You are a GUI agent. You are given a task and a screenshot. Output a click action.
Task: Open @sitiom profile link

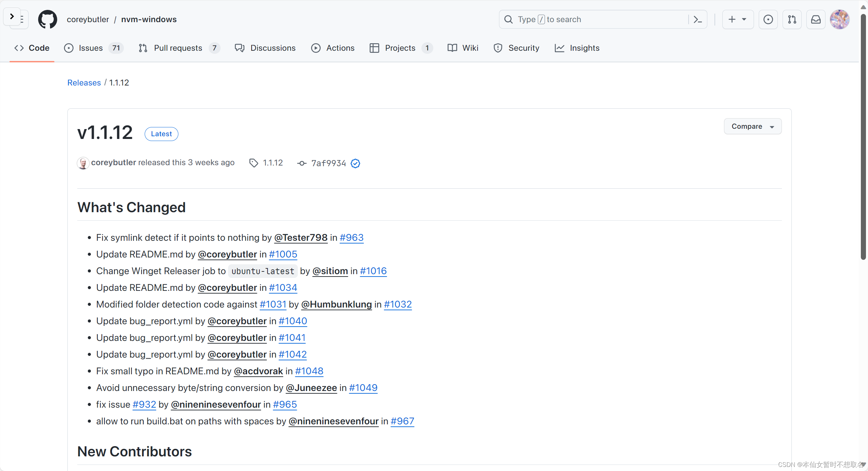point(330,271)
